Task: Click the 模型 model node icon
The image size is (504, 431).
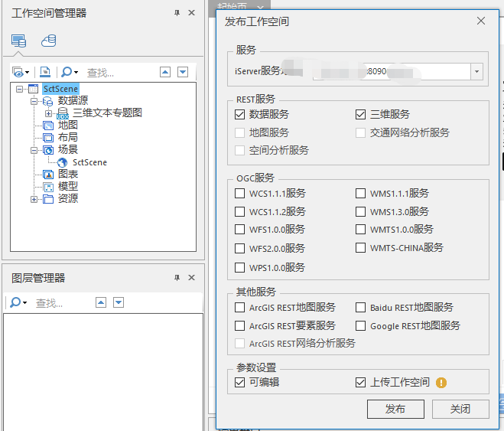Action: (x=48, y=187)
